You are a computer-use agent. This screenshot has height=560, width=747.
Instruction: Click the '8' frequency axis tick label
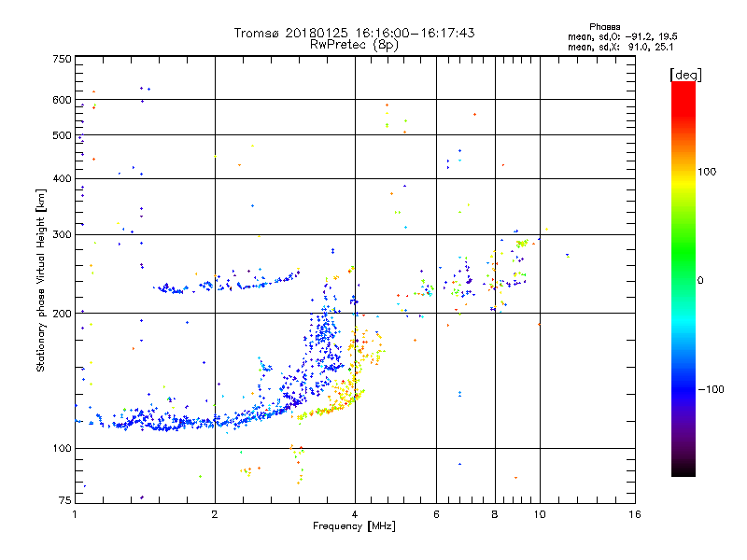pyautogui.click(x=495, y=514)
